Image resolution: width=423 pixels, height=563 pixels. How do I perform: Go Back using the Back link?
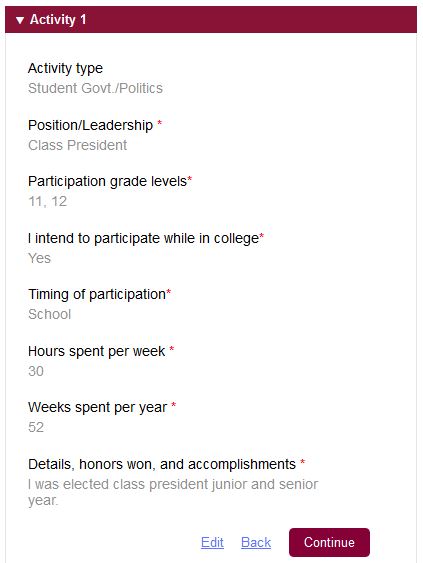pos(256,542)
